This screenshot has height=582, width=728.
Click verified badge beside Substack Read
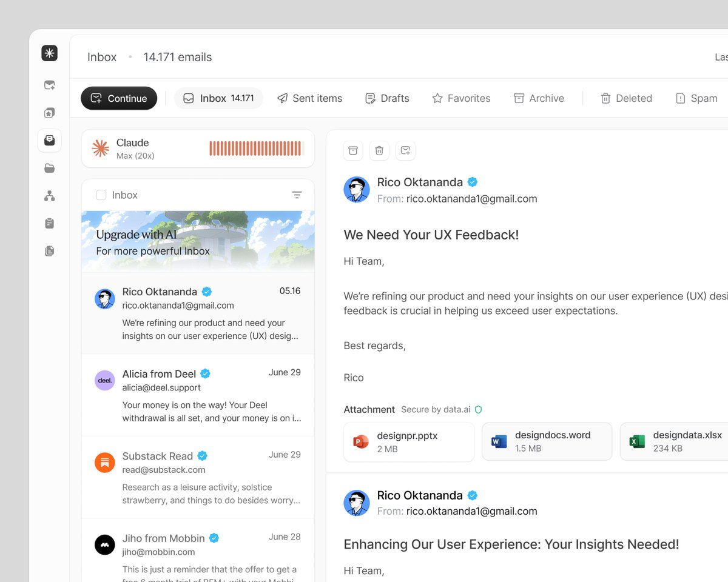203,456
